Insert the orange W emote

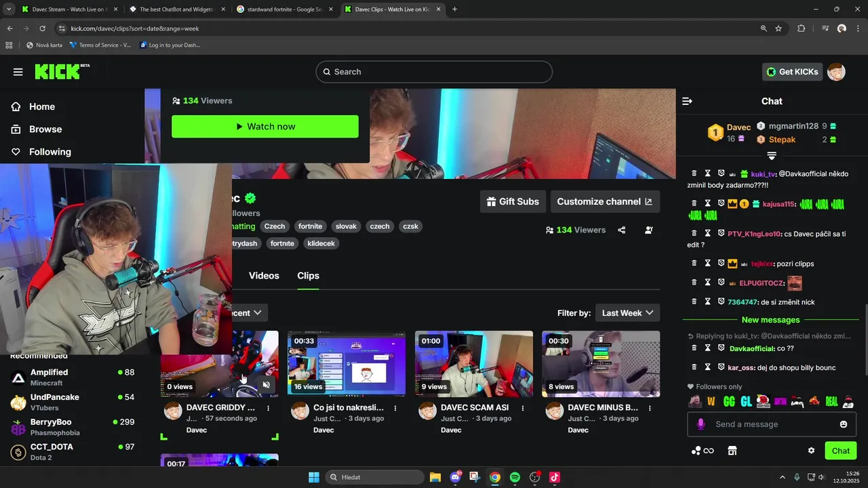[711, 401]
